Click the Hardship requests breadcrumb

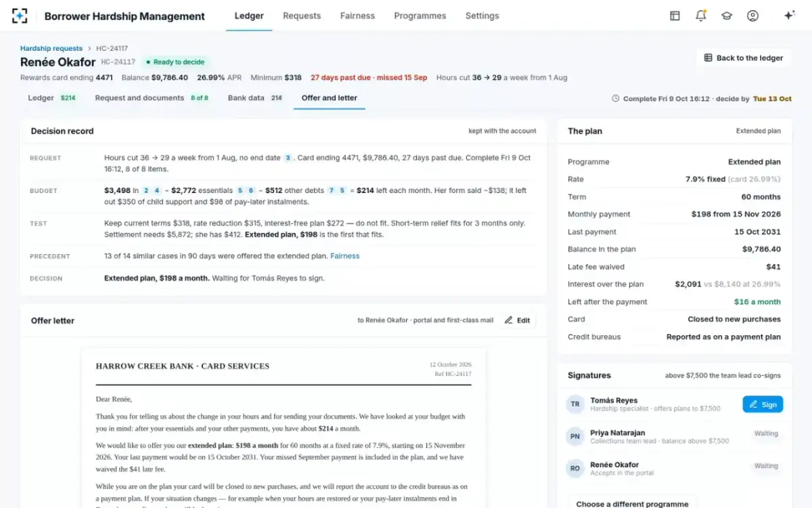[51, 49]
